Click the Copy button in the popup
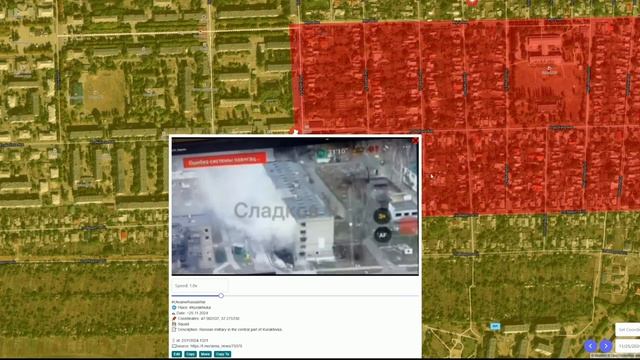The height and width of the screenshot is (360, 640). (x=191, y=354)
